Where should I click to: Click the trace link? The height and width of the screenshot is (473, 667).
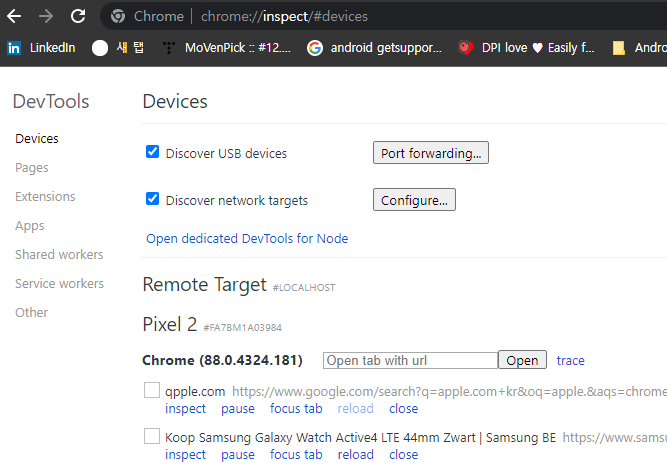[x=570, y=361]
